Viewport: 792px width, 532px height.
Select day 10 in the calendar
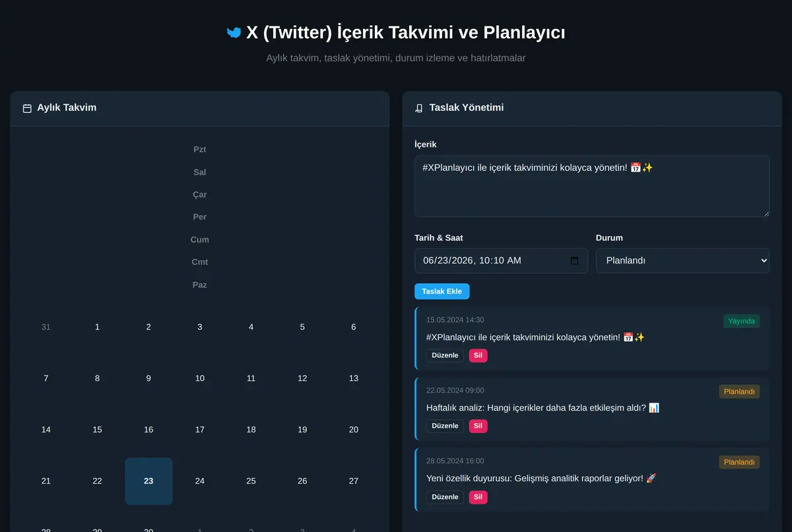[200, 378]
